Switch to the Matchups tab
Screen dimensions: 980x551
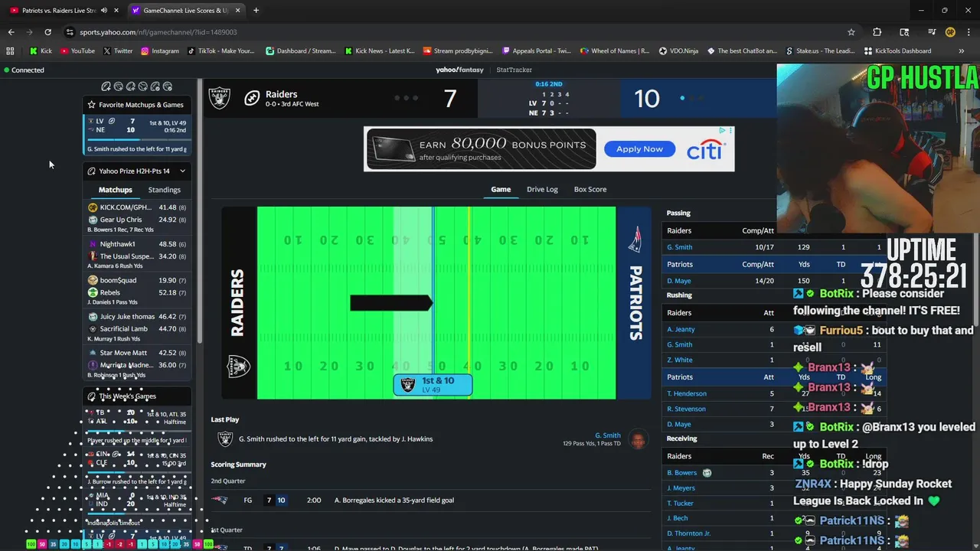click(116, 190)
